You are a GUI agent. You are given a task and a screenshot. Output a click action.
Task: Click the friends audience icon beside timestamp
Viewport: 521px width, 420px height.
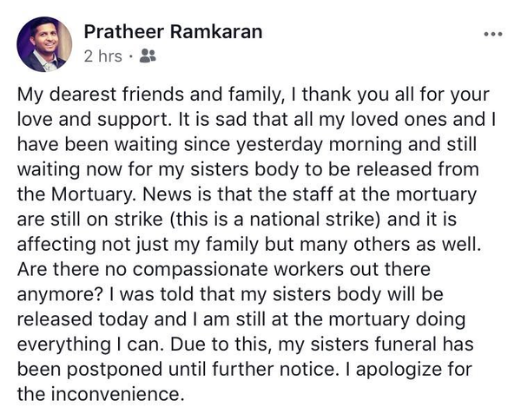pyautogui.click(x=148, y=57)
